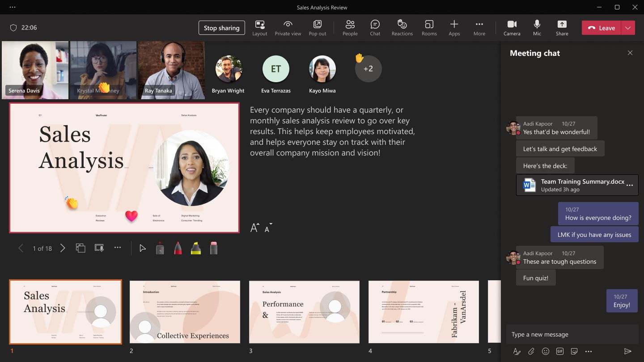This screenshot has width=644, height=362.
Task: Select the red laser pointer tool
Action: pyautogui.click(x=160, y=247)
